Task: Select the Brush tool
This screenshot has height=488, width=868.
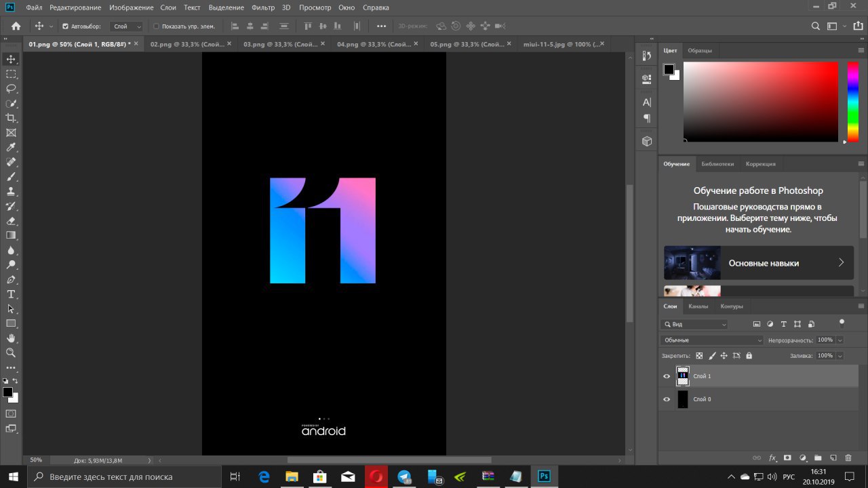Action: pos(11,176)
